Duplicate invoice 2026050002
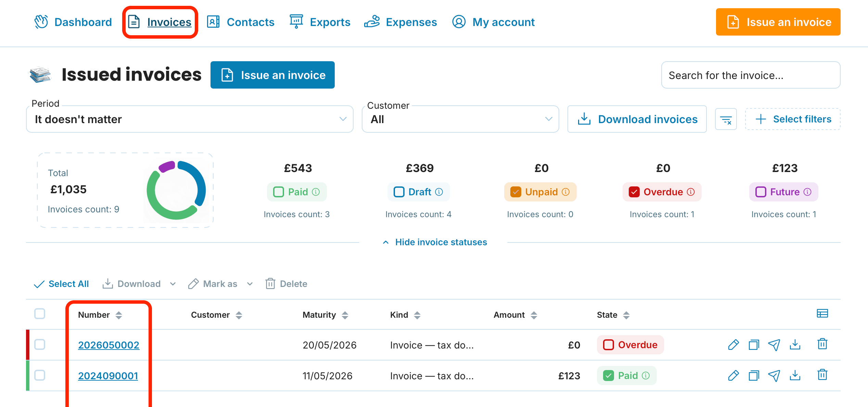This screenshot has height=407, width=868. [x=754, y=345]
